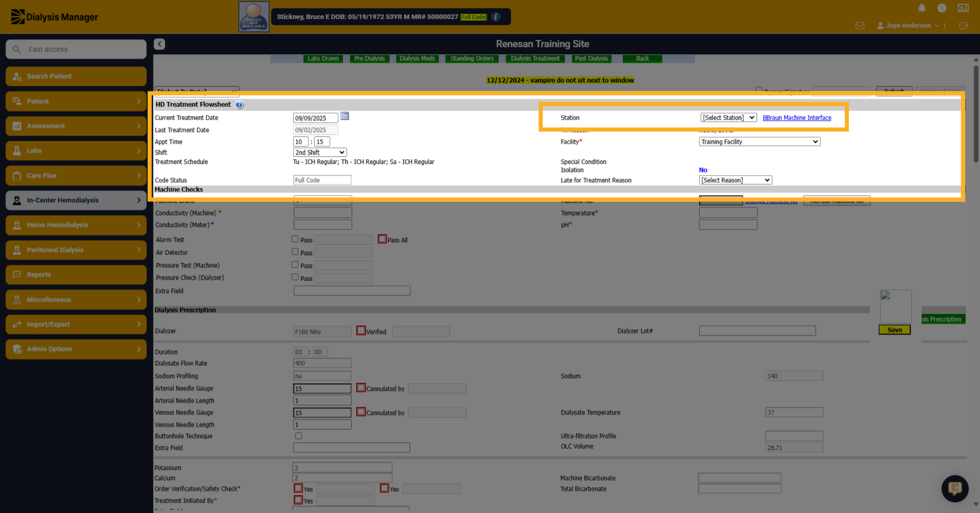Check Venous Needle Cannulated by checkbox

click(x=361, y=412)
